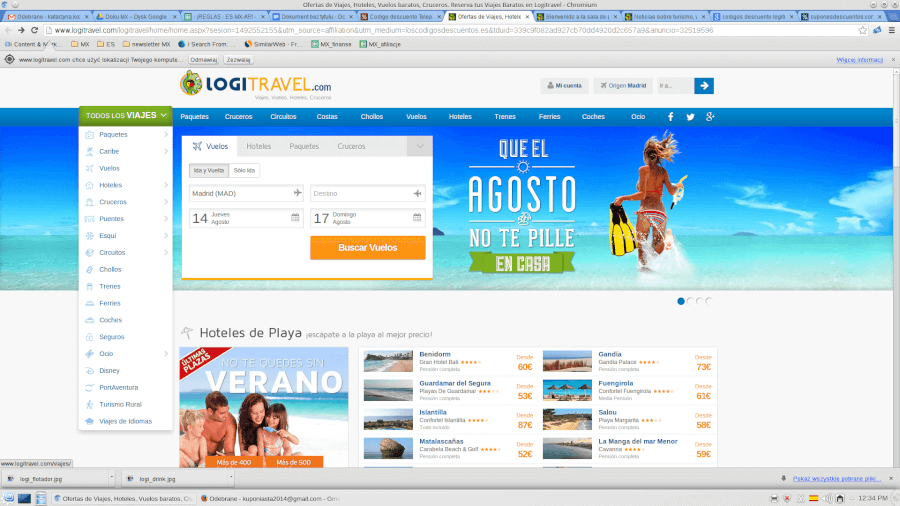Open the Chromium menu icon
Image resolution: width=900 pixels, height=506 pixels.
891,30
